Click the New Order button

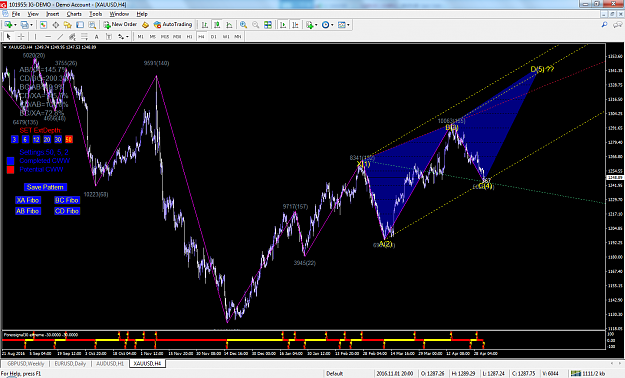pos(120,25)
